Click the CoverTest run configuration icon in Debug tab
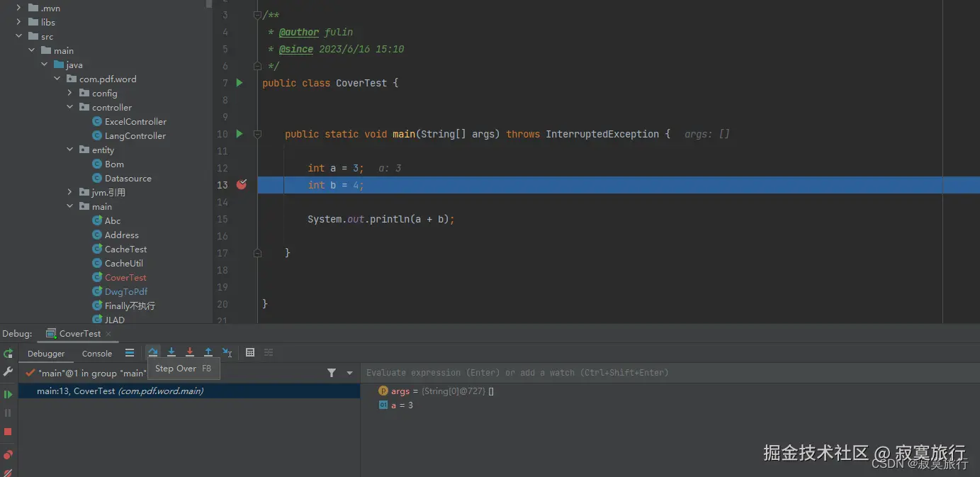The height and width of the screenshot is (477, 980). [x=51, y=334]
